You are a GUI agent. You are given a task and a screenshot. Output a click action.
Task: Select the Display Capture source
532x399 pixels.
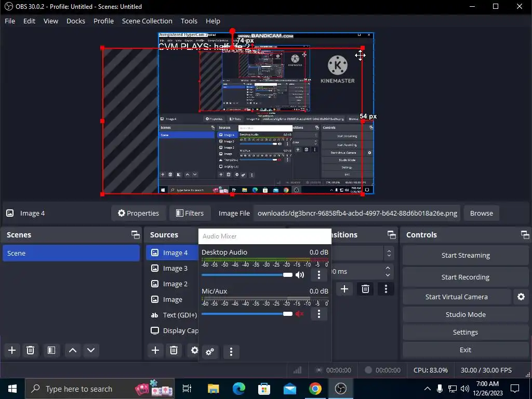tap(172, 331)
